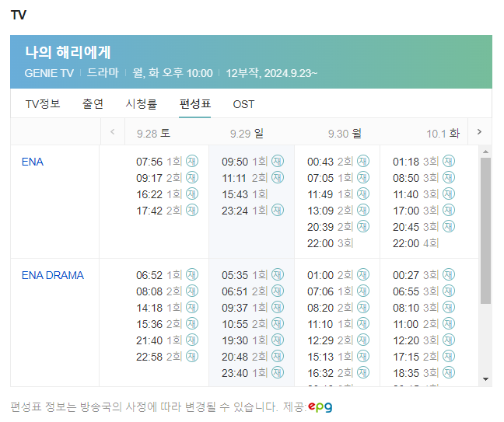Click ENA DRAMA 17:15 2회 entry
The image size is (504, 422).
(424, 357)
